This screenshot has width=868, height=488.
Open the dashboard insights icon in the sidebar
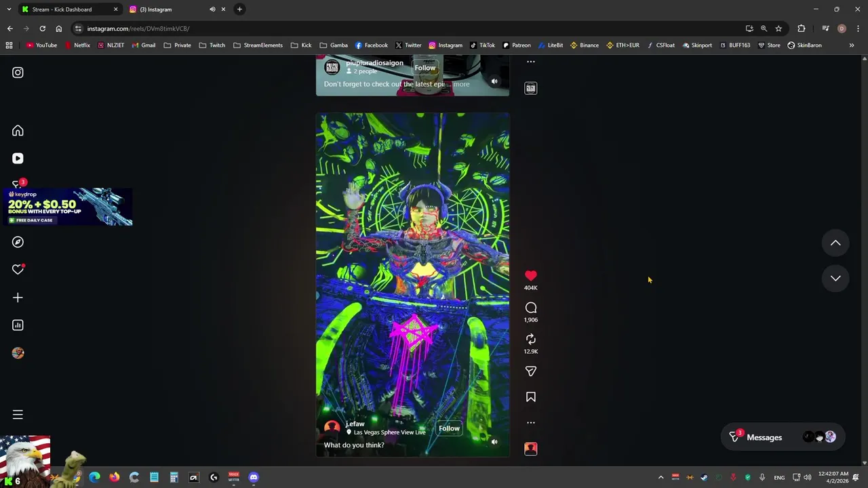(x=18, y=325)
